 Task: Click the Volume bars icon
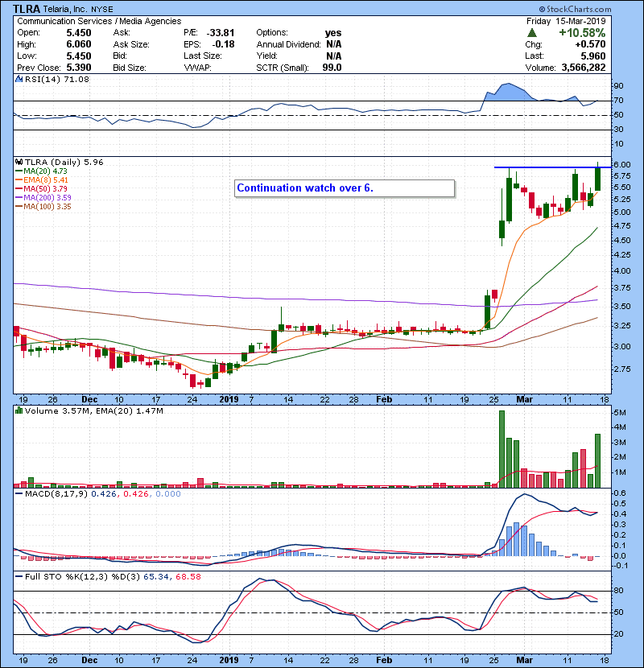(19, 410)
